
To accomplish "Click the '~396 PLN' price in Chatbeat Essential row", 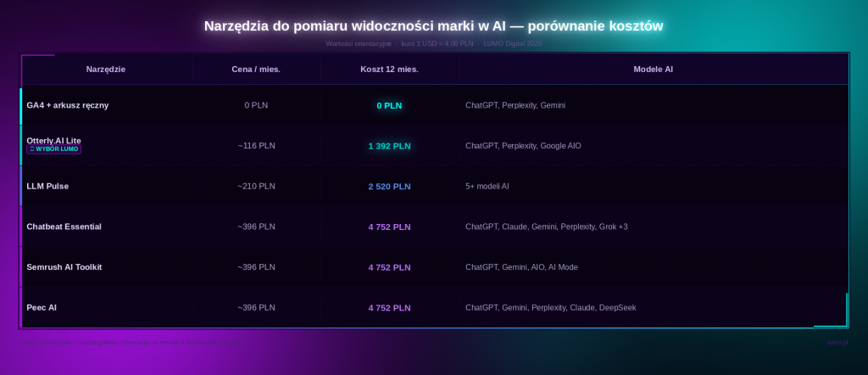I will click(256, 227).
